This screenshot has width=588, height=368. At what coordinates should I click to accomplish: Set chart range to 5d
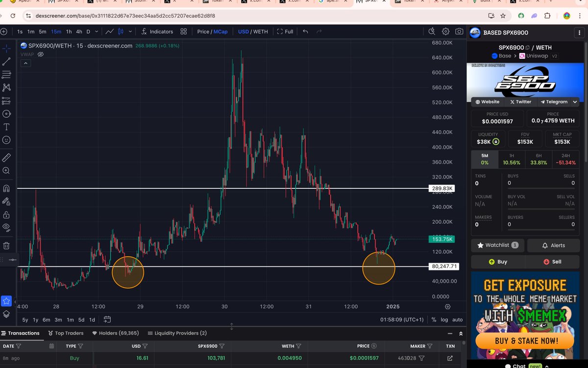coord(81,320)
